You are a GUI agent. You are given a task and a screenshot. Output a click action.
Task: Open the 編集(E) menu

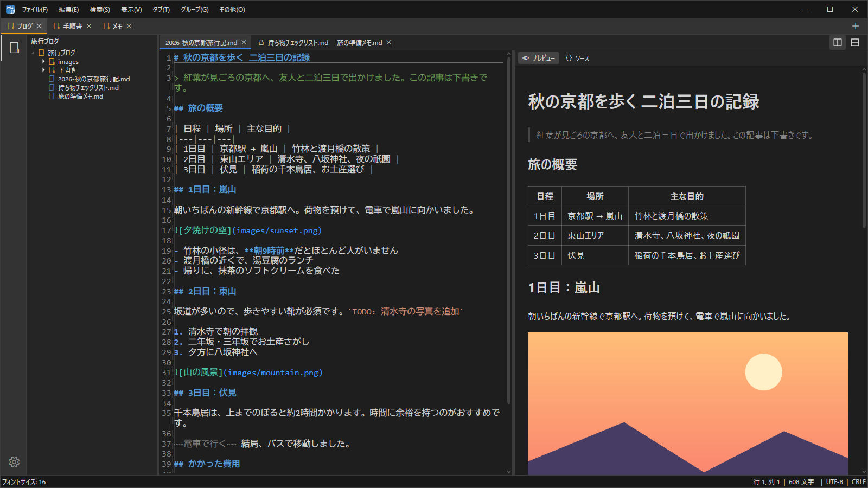pyautogui.click(x=69, y=9)
